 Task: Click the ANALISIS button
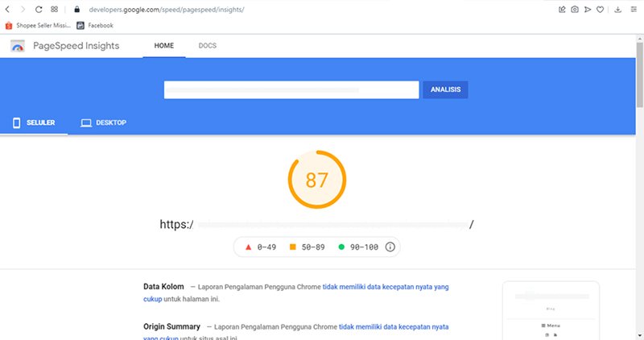tap(445, 89)
